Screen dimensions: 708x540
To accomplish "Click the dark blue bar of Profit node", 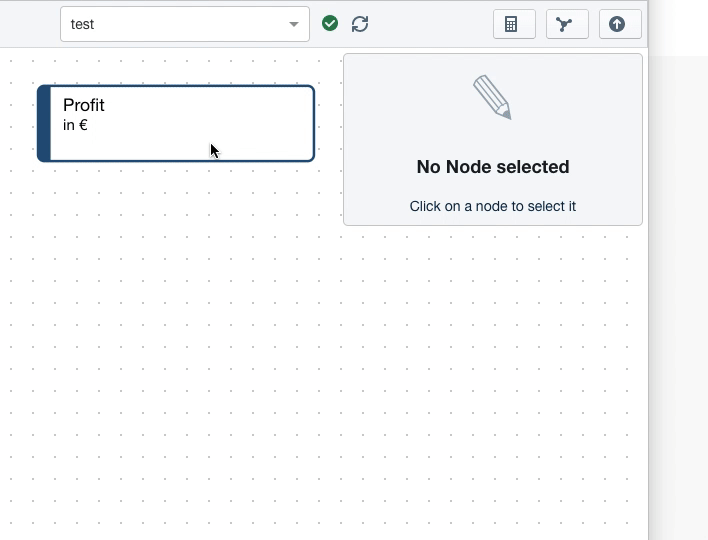I will (x=44, y=123).
